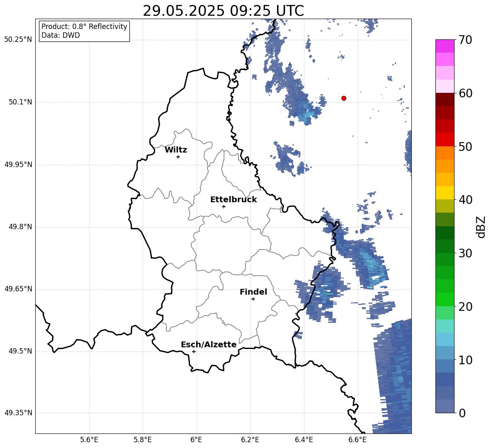Click the Wiltz location cross marker
Screen dimensions: 491x448
[x=178, y=157]
